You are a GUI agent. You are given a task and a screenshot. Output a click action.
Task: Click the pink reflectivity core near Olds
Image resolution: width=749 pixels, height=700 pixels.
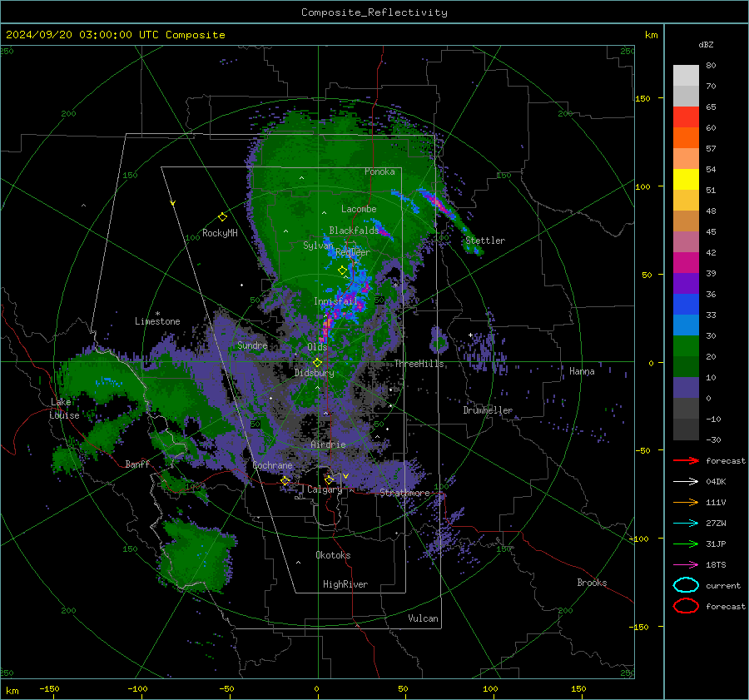[x=327, y=327]
